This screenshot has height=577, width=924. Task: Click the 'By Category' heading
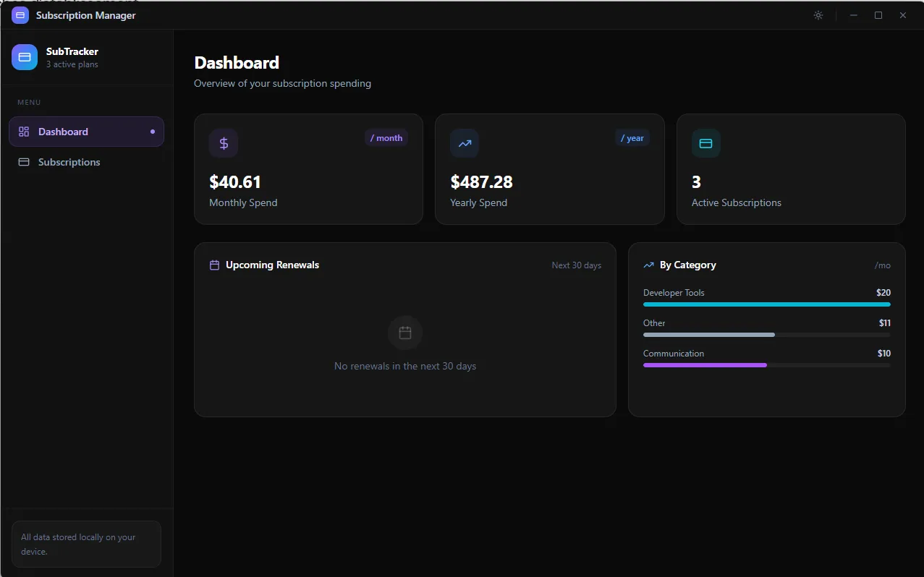688,265
